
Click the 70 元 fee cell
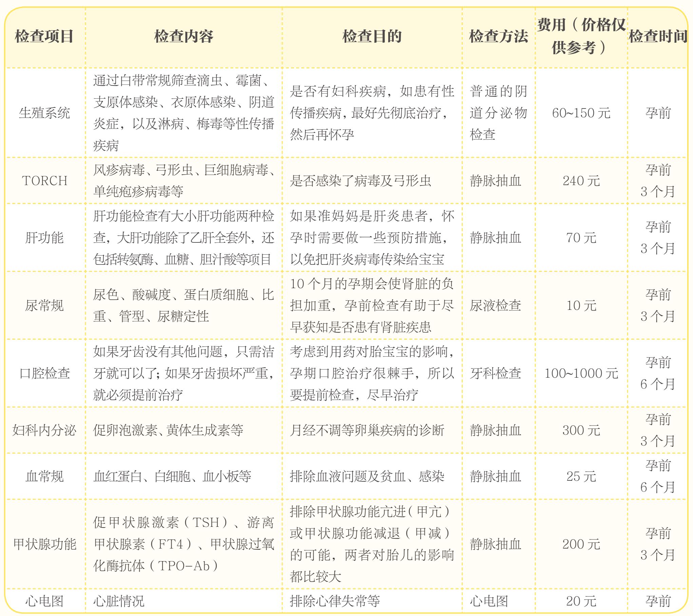[x=581, y=238]
